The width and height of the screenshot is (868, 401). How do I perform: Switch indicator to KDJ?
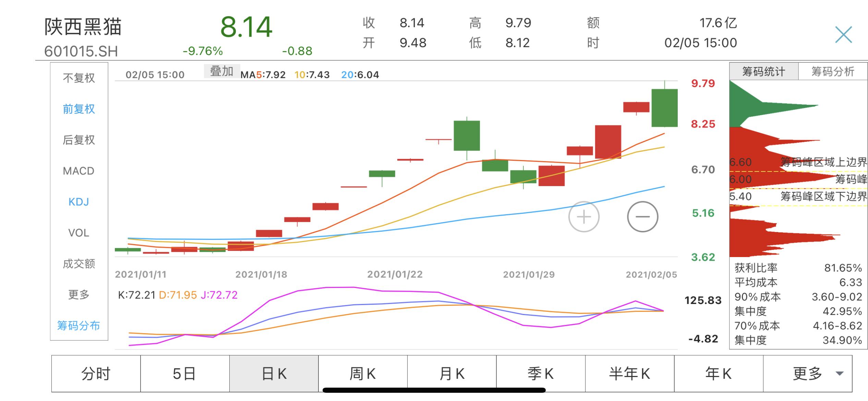click(x=79, y=202)
